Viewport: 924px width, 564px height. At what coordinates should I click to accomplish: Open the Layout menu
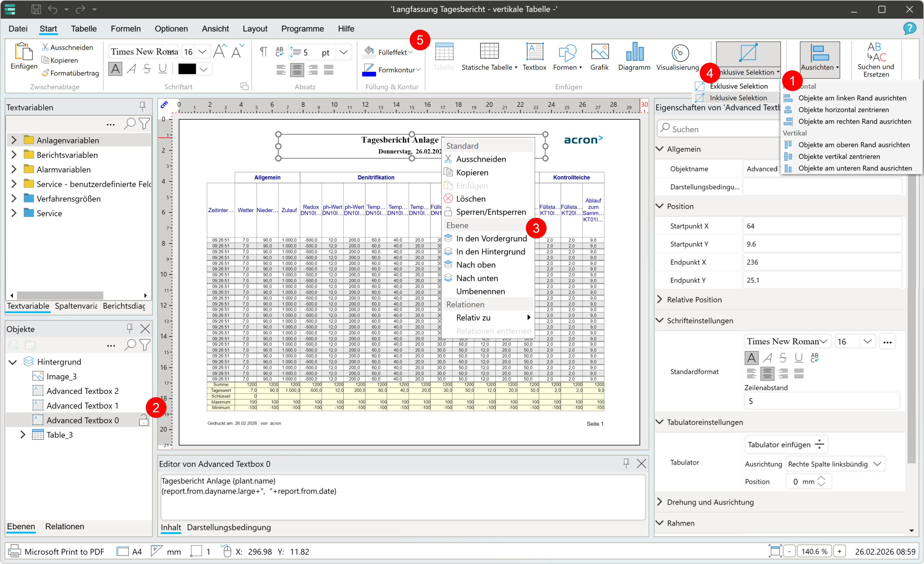pyautogui.click(x=255, y=28)
